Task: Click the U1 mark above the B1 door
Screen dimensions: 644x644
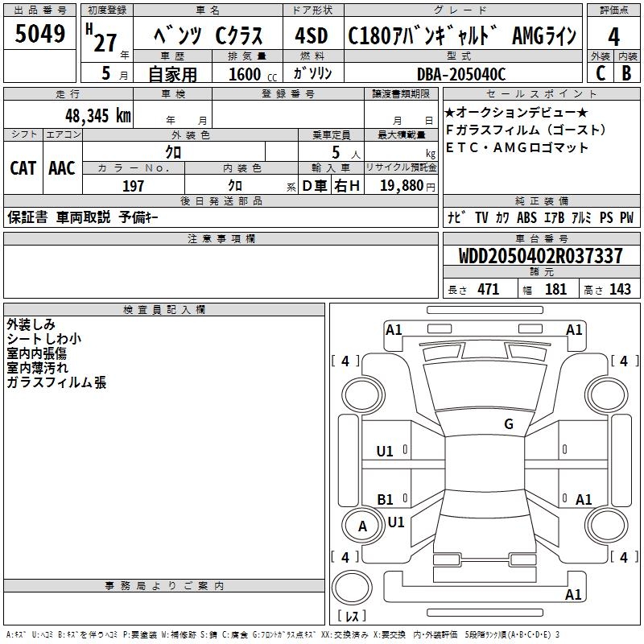Action: 385,452
